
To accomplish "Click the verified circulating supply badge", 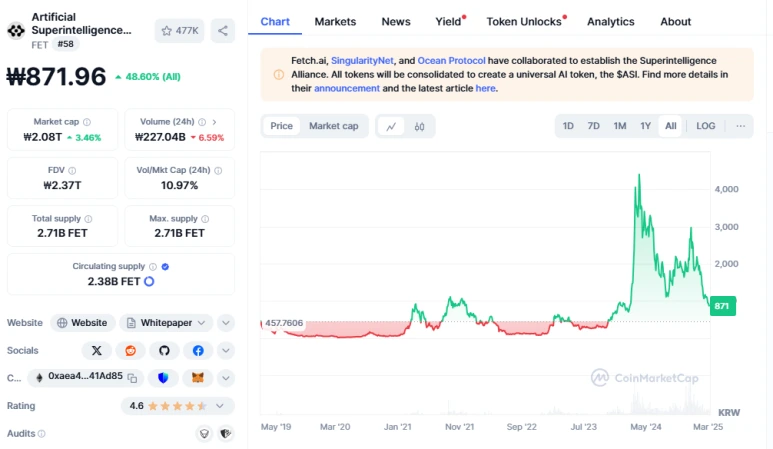I will pos(165,267).
